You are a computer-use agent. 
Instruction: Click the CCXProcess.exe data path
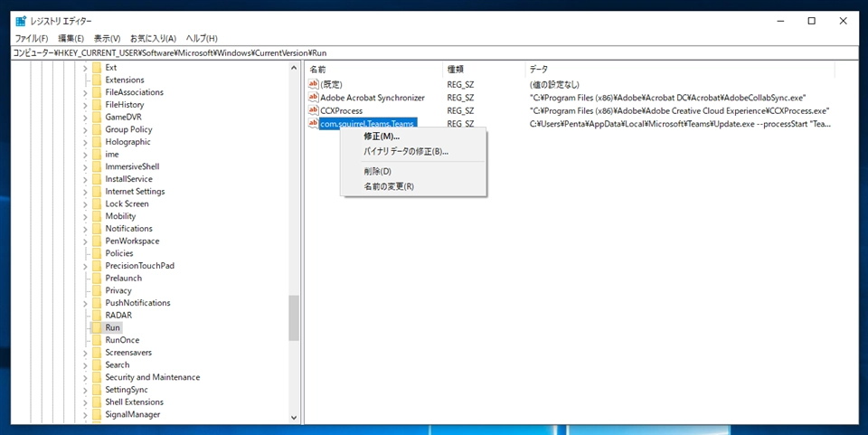[679, 110]
